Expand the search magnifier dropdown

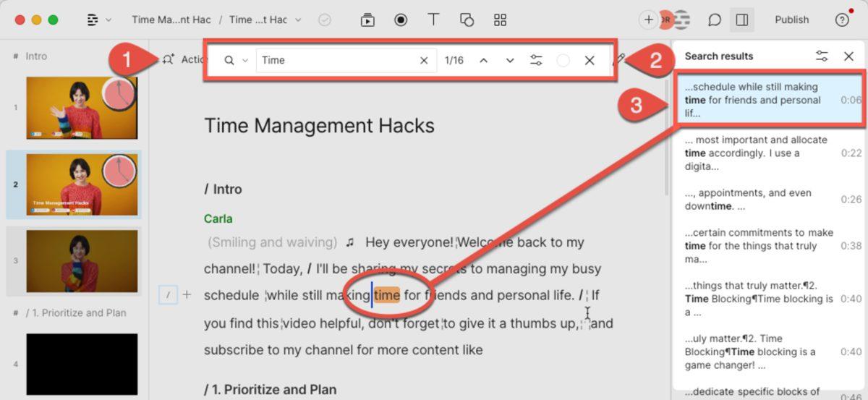(236, 61)
